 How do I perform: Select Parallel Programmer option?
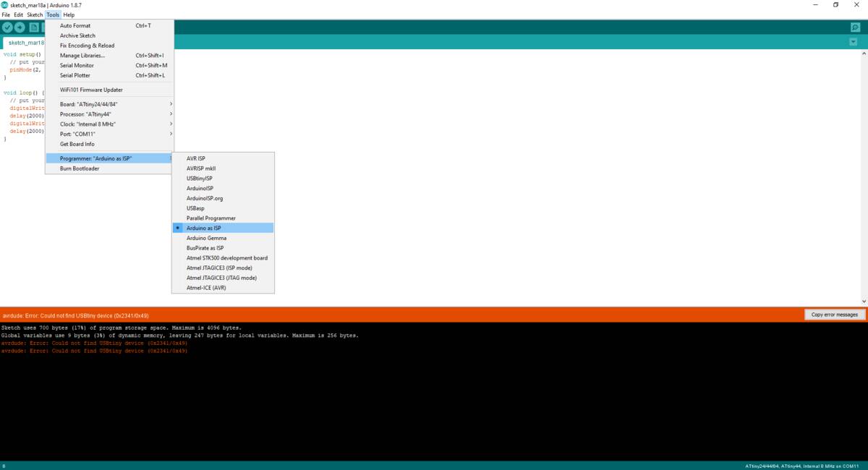pos(223,218)
